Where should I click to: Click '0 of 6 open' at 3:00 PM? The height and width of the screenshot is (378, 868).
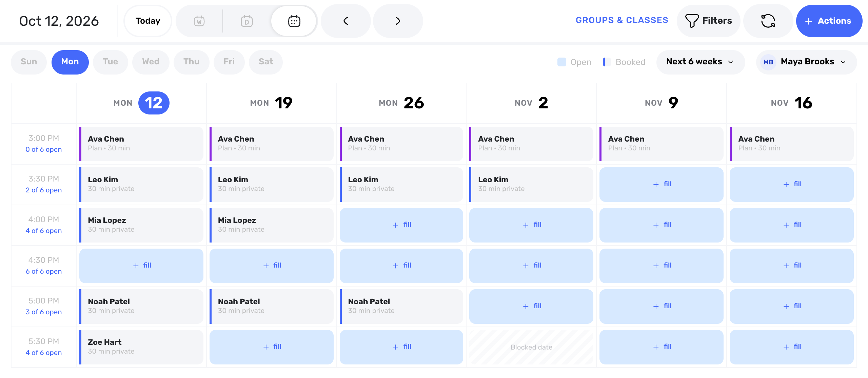click(44, 149)
